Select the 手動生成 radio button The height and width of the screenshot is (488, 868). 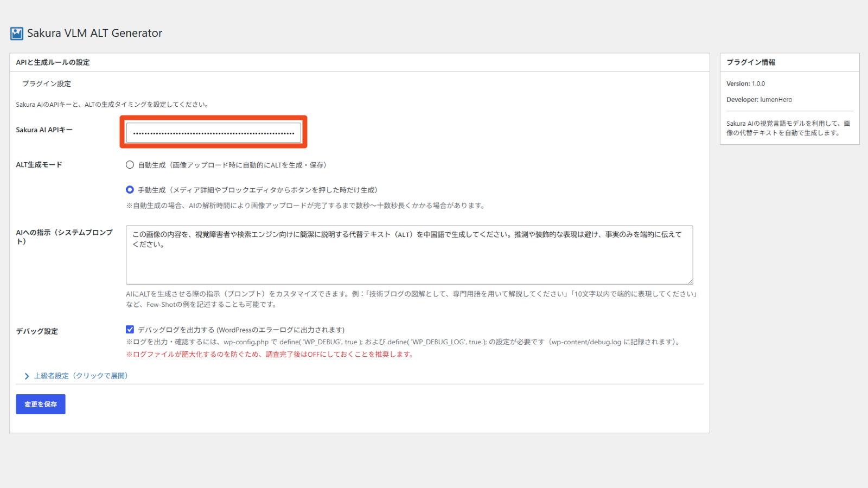(130, 190)
